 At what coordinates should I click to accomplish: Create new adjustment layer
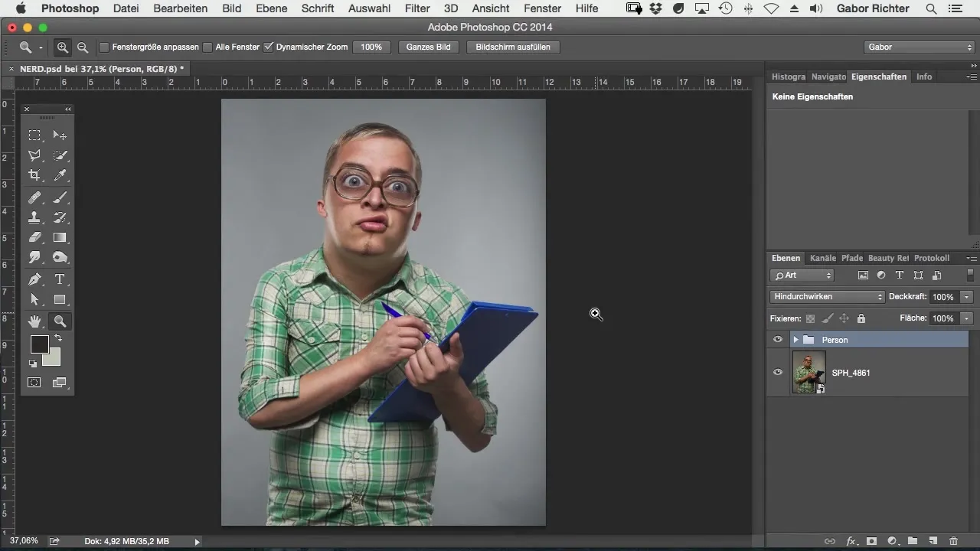point(891,541)
